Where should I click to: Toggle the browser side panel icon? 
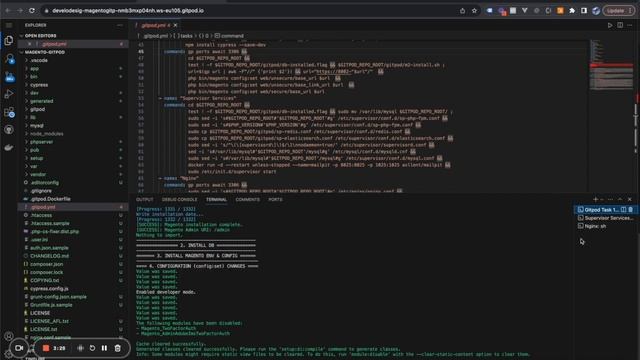(584, 11)
